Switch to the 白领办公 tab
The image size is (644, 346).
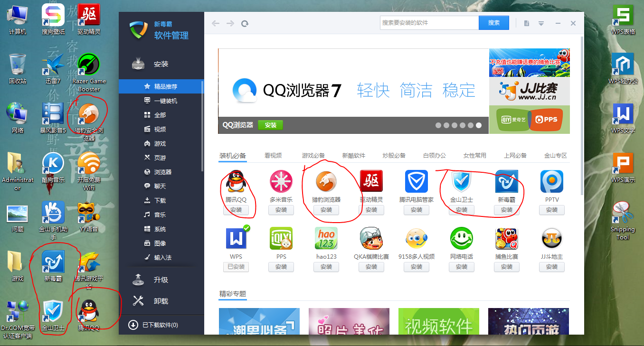(x=435, y=156)
